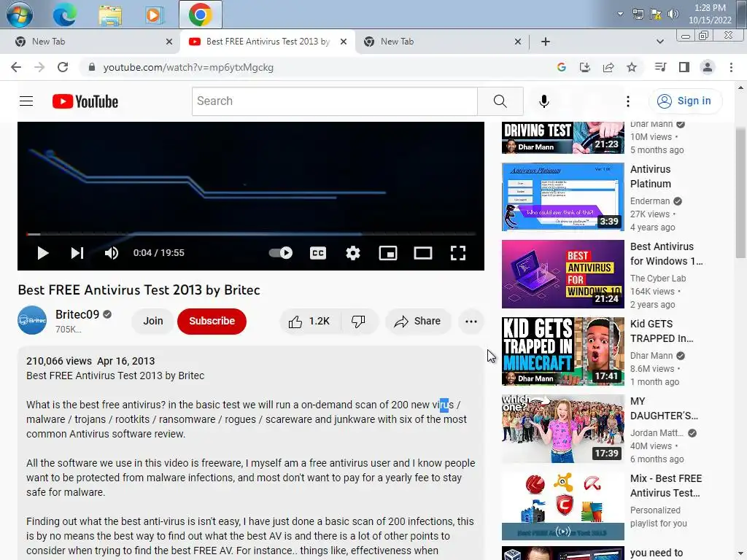The image size is (747, 560).
Task: Open the Windows Start button
Action: 19,15
